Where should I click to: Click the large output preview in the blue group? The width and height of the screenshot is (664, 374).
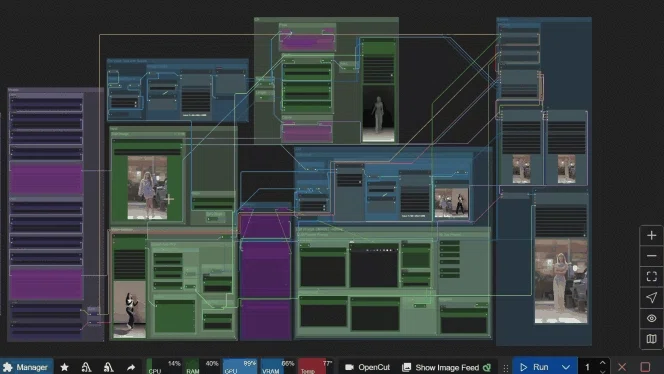tap(561, 281)
